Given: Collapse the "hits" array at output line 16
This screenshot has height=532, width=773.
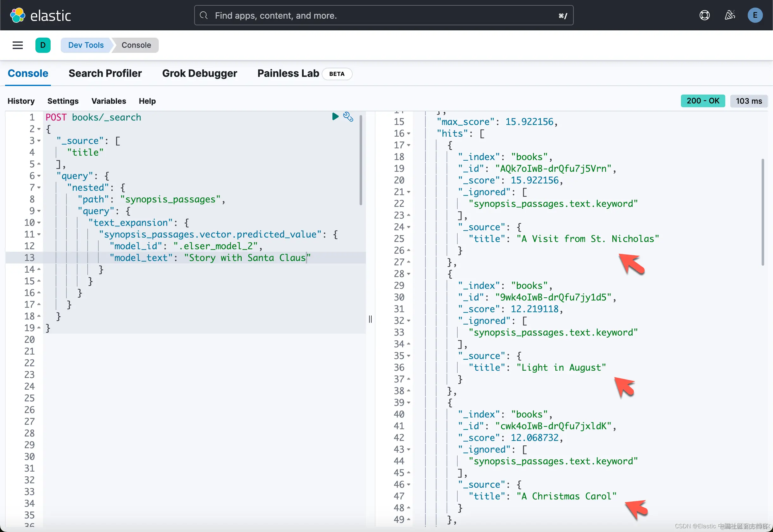Looking at the screenshot, I should click(x=409, y=134).
